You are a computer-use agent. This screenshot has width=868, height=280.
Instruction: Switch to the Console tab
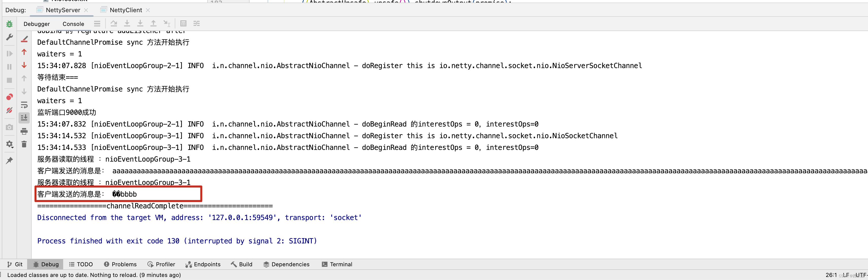[x=74, y=24]
